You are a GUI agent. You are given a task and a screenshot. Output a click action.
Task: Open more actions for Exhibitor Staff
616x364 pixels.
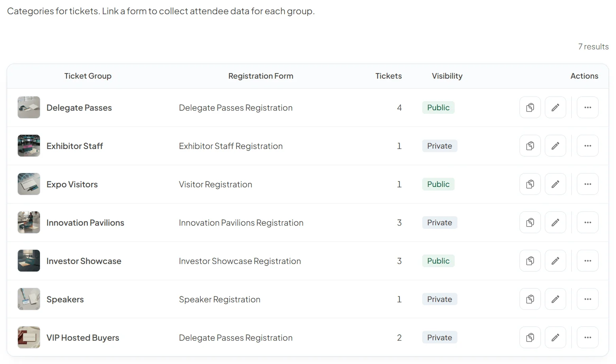coord(588,146)
